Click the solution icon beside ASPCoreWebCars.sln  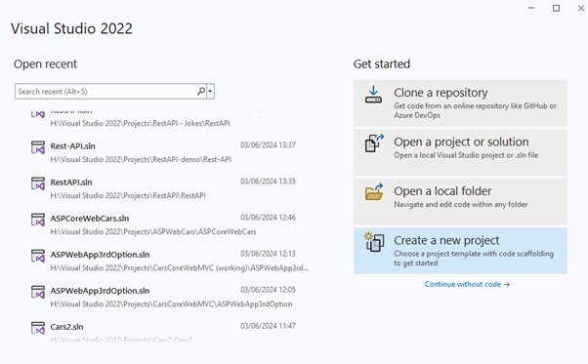point(38,220)
